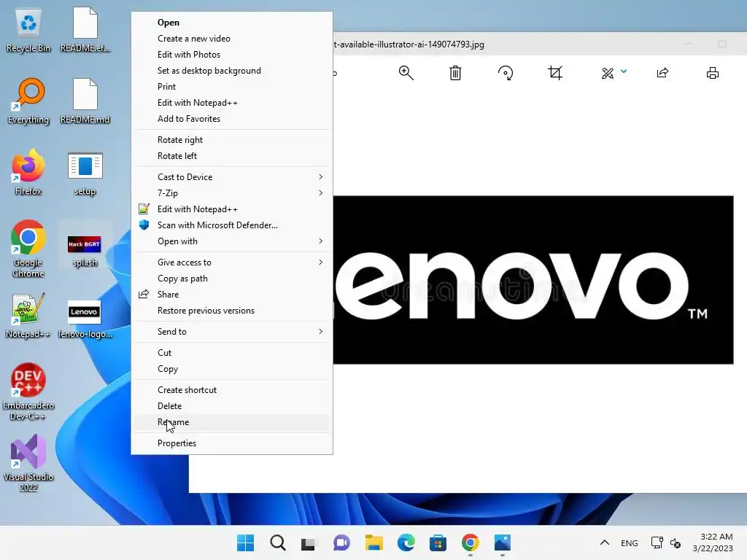Open taskbar Search
The width and height of the screenshot is (747, 560).
(x=278, y=542)
